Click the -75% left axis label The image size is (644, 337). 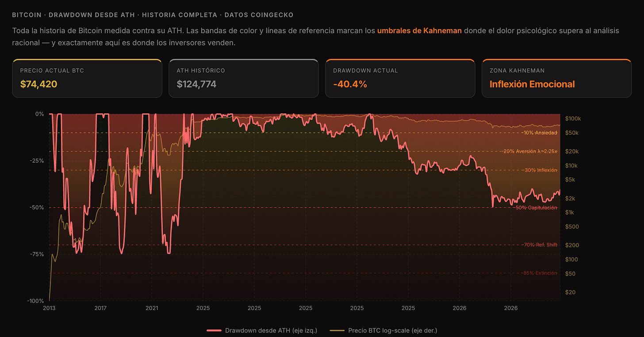(37, 255)
